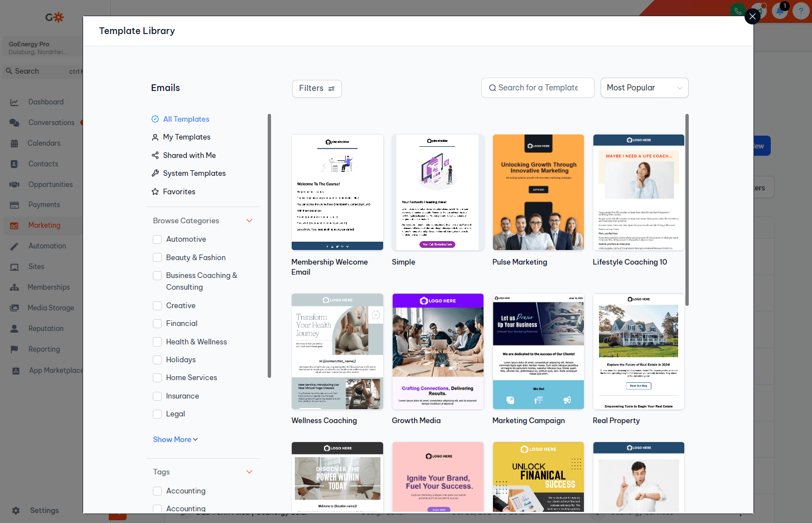
Task: Check the Insurance category
Action: pos(157,396)
